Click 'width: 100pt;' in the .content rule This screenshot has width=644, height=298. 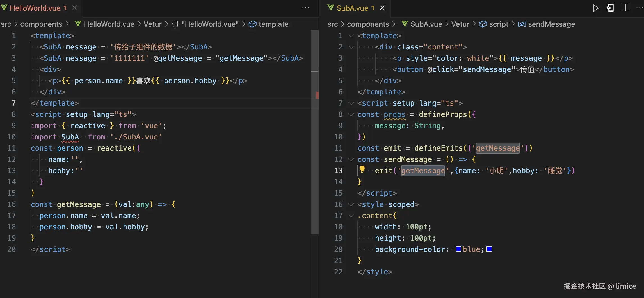coord(403,227)
